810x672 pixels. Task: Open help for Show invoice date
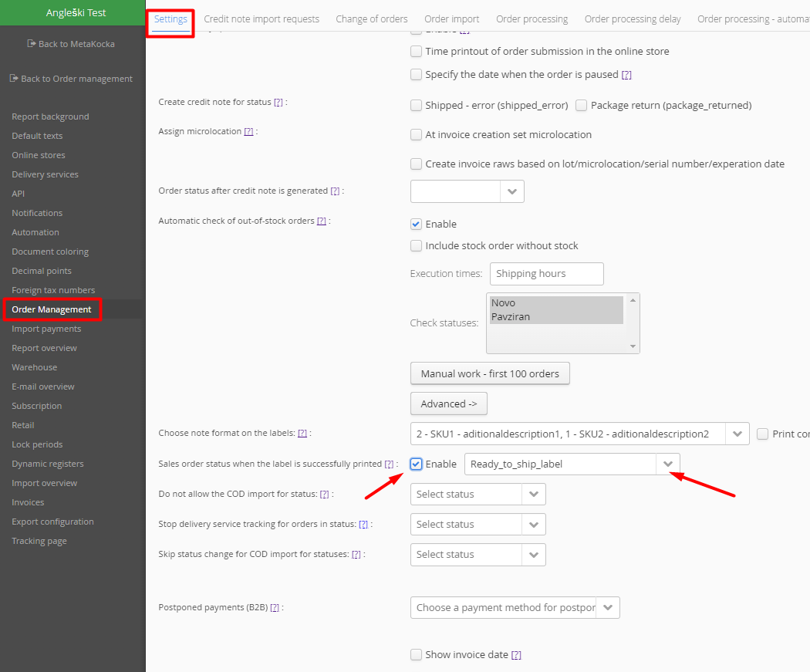point(516,655)
